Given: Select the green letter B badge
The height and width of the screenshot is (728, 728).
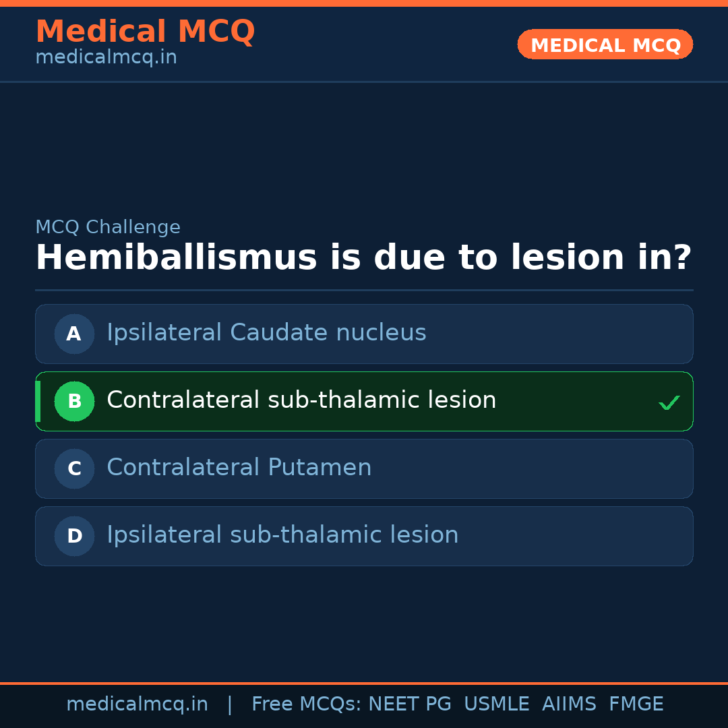Looking at the screenshot, I should tap(74, 401).
